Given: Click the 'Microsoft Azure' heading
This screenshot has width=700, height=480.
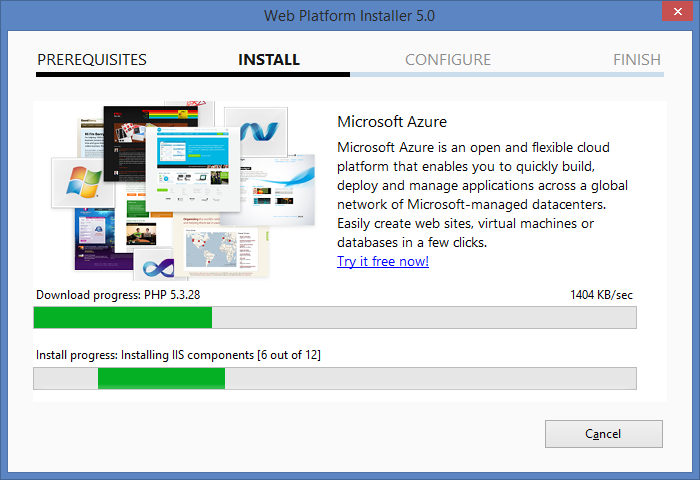Looking at the screenshot, I should tap(392, 121).
